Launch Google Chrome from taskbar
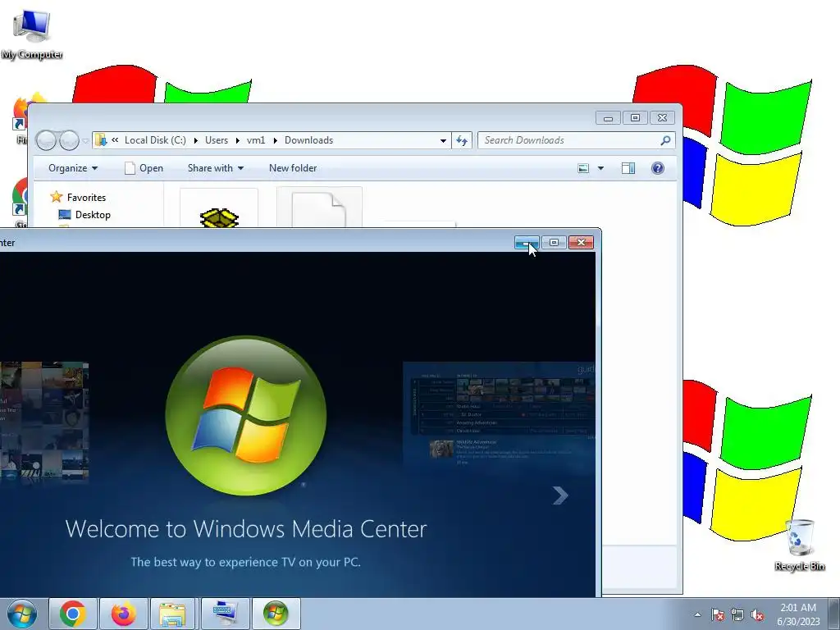The width and height of the screenshot is (840, 630). 73,614
